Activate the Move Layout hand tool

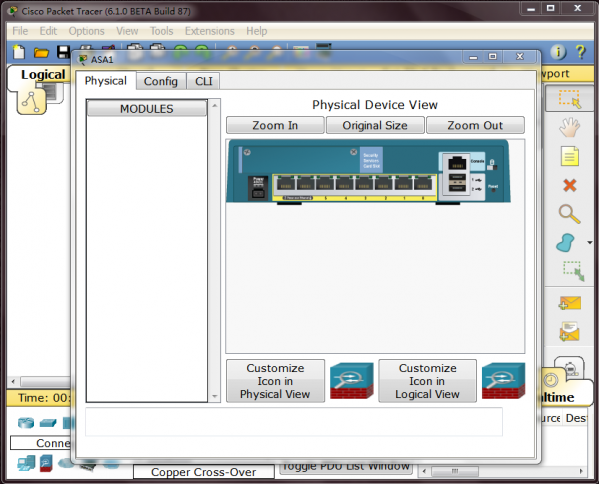pos(570,127)
